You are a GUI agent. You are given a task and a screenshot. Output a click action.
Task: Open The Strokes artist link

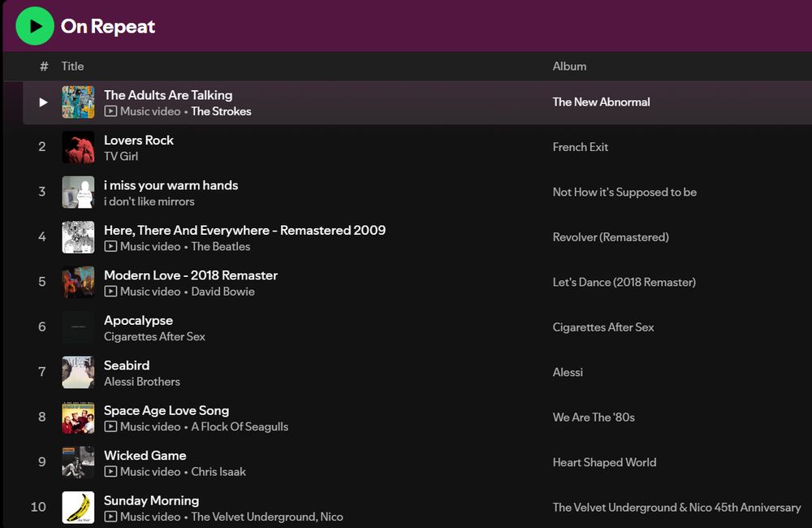221,111
